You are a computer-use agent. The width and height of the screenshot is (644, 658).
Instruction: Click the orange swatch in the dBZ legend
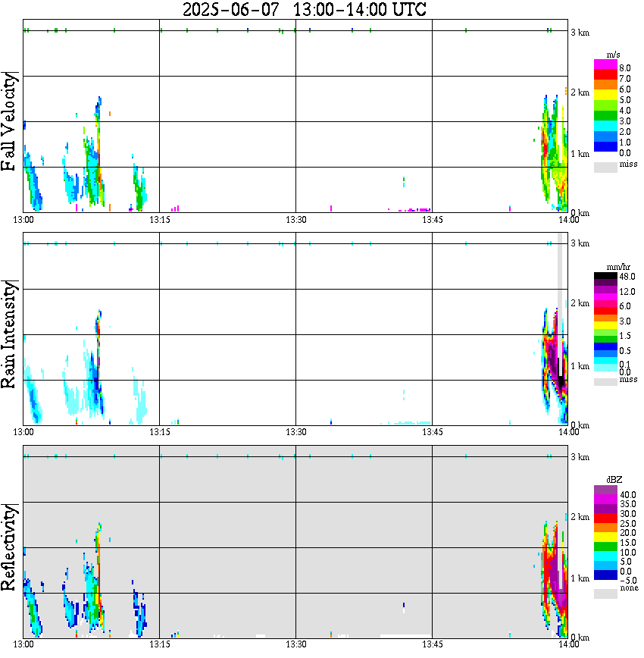[x=605, y=528]
